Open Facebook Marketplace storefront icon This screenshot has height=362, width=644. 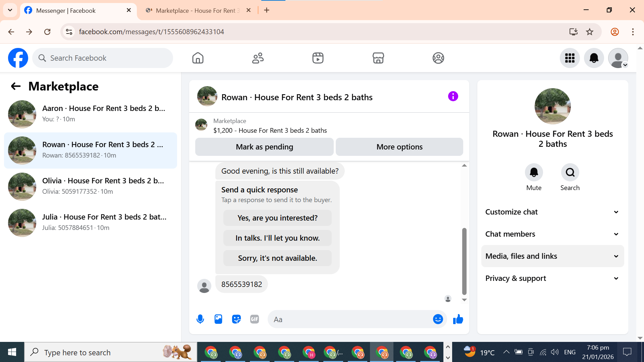[378, 58]
